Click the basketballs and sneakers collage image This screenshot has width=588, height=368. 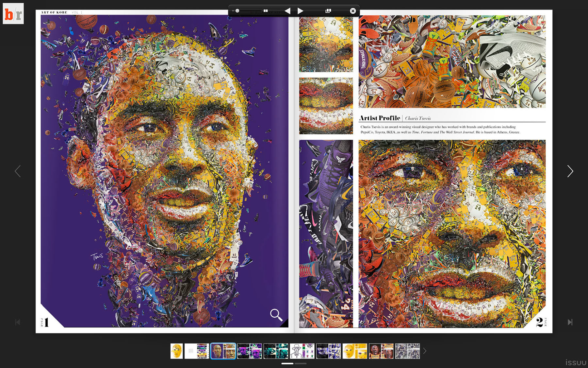[452, 61]
